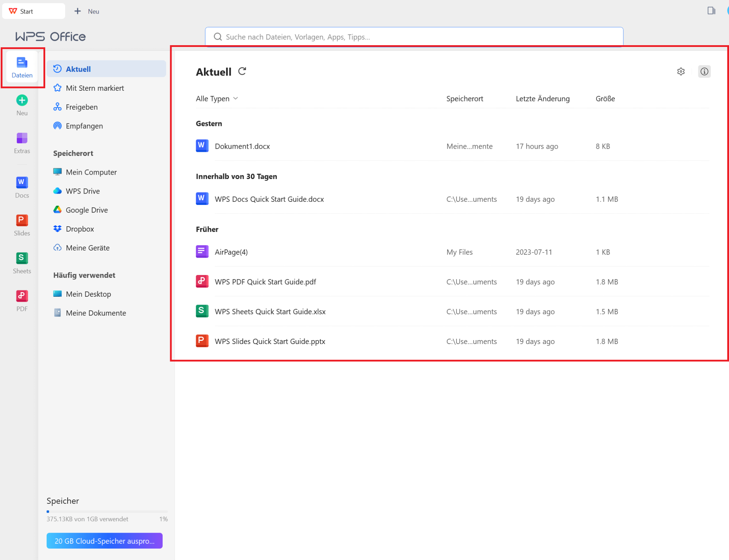Click 20 GB Cloud-Speicher promo button
729x560 pixels.
coord(104,540)
